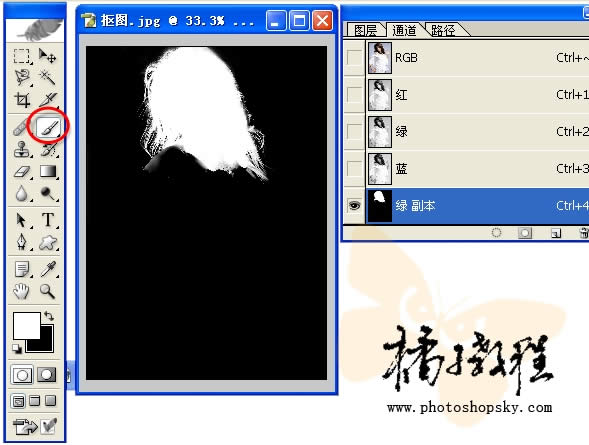Swap foreground and background colors
The width and height of the screenshot is (589, 445).
pos(49,315)
